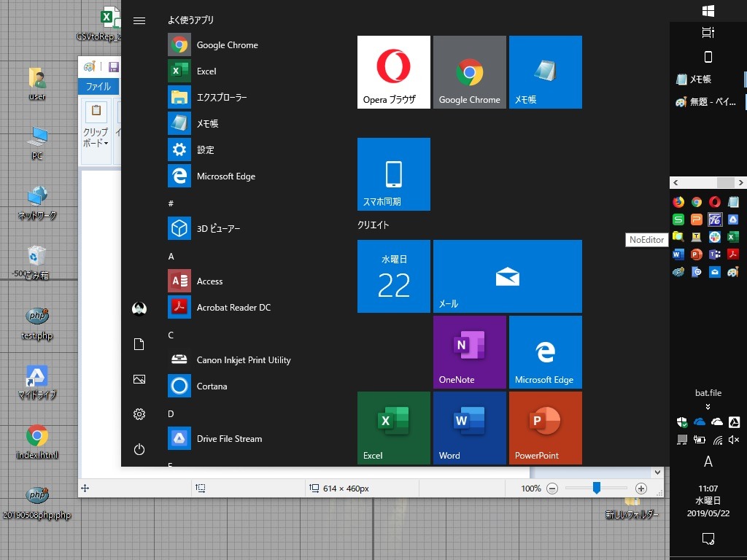Click the A letter group header

pyautogui.click(x=171, y=256)
